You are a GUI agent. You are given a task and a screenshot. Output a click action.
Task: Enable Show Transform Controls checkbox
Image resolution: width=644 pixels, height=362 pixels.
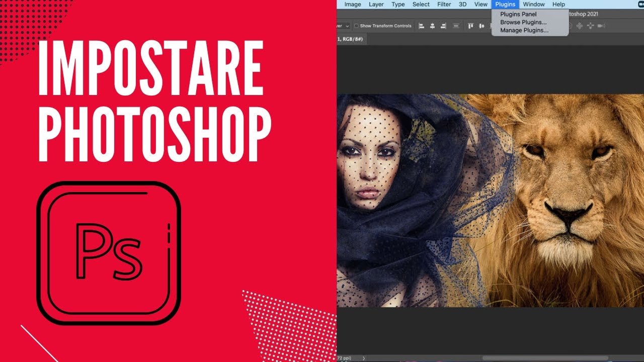(356, 26)
